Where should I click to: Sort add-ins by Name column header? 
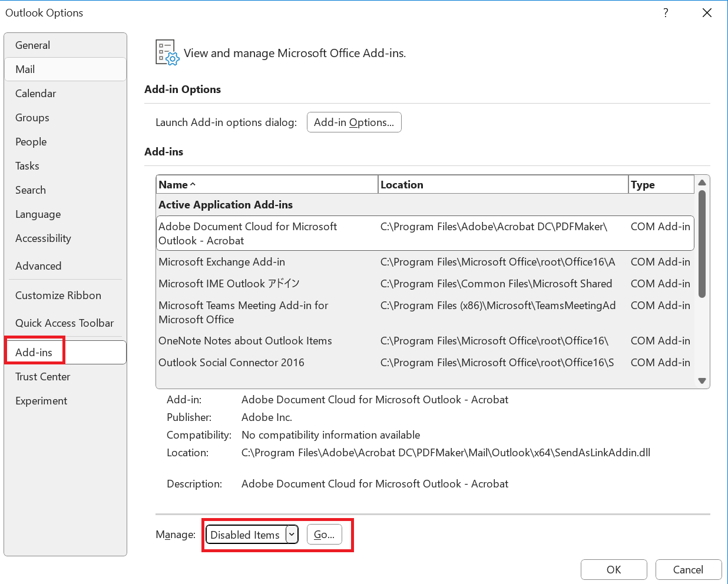pos(267,184)
